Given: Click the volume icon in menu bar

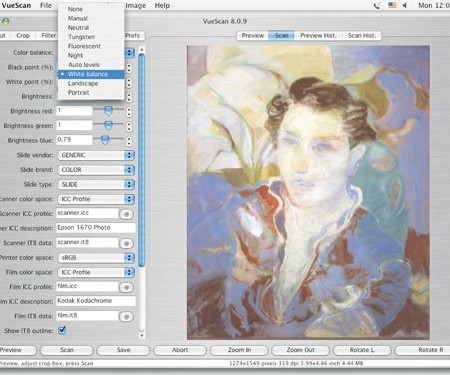Looking at the screenshot, I should 405,5.
